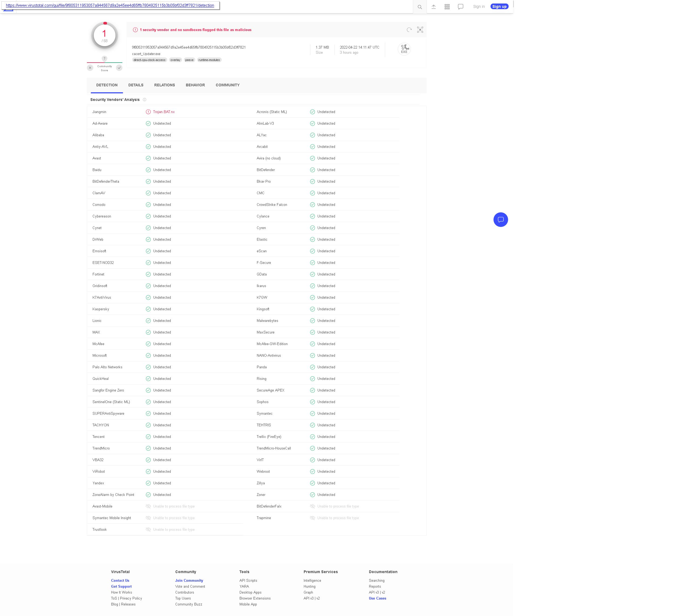Click the Join Community footer link
The width and height of the screenshot is (675, 616).
click(x=189, y=580)
